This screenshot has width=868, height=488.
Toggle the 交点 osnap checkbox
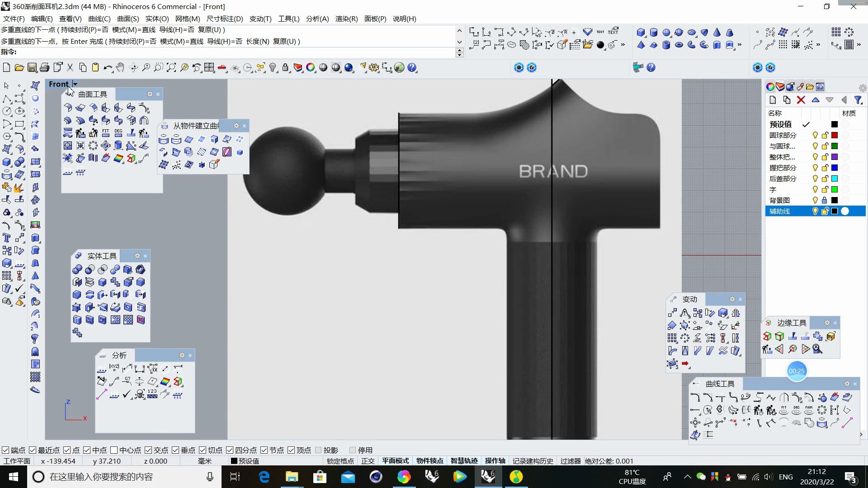click(148, 450)
